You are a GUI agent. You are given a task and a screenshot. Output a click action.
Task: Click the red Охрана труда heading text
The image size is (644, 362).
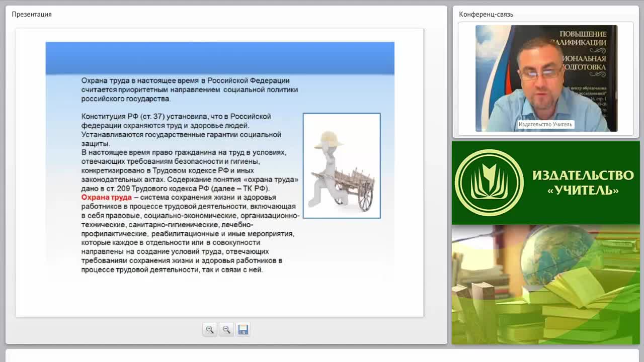[107, 197]
